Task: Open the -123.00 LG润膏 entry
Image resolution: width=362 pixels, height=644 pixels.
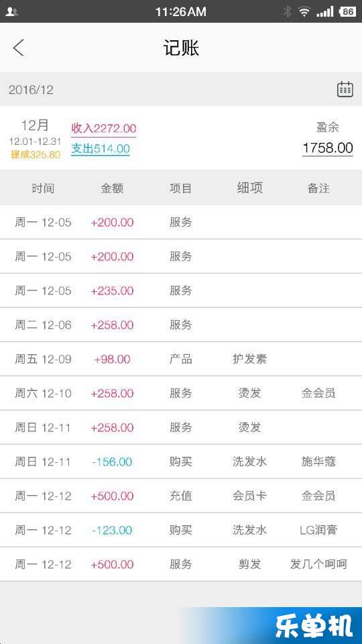Action: (x=181, y=530)
